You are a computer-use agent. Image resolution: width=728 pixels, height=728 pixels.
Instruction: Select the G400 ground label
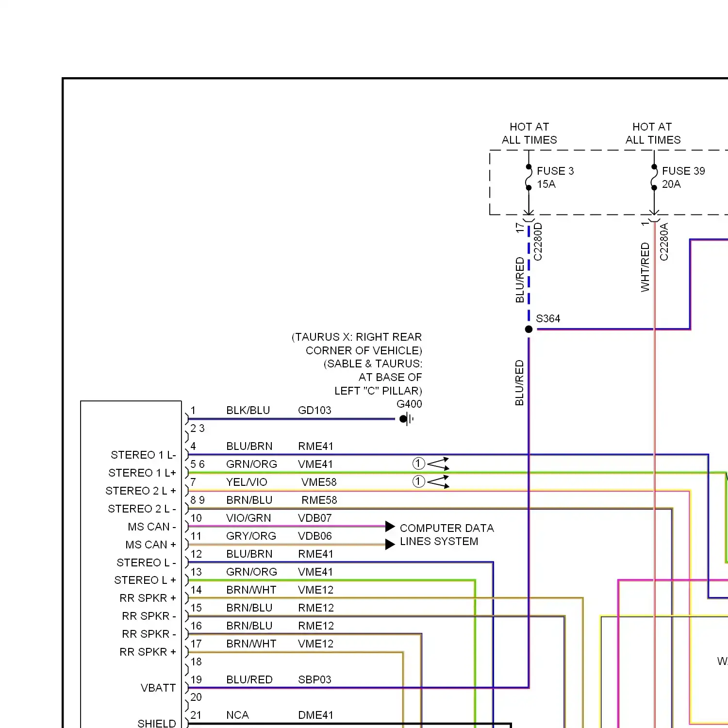pyautogui.click(x=409, y=404)
